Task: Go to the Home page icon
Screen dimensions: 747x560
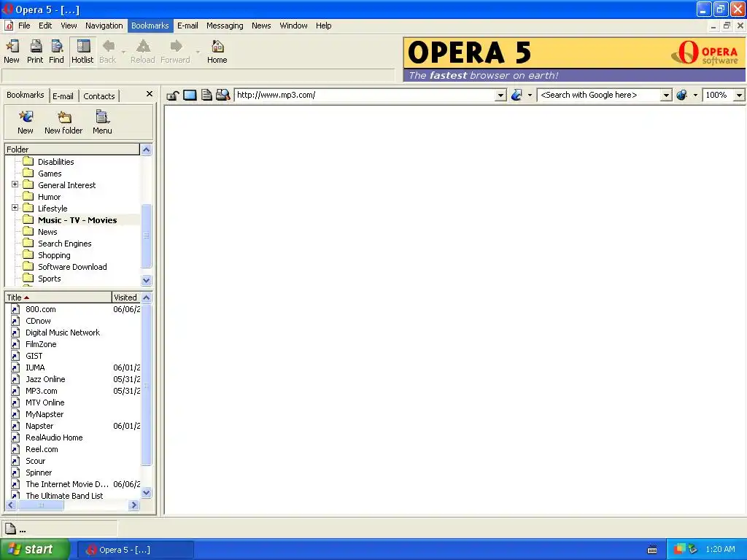Action: tap(217, 51)
